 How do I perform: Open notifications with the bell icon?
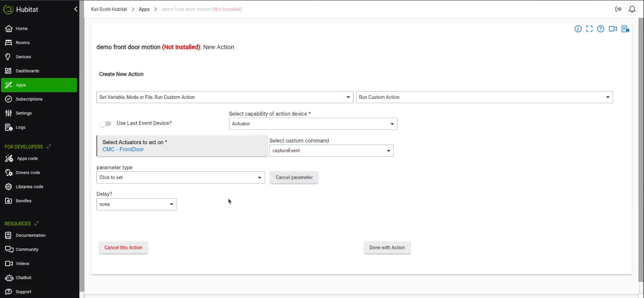point(632,9)
